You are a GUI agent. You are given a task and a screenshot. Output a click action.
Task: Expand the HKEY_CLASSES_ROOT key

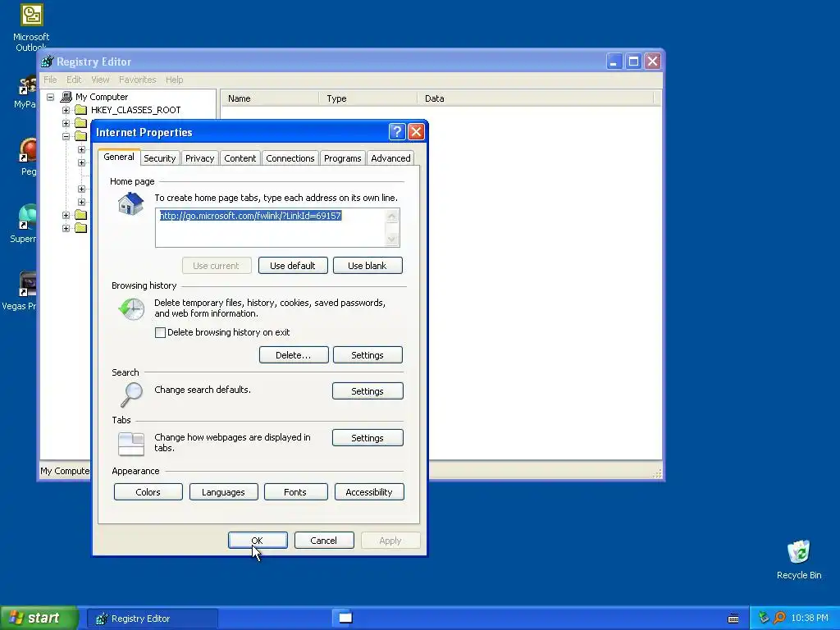coord(66,111)
